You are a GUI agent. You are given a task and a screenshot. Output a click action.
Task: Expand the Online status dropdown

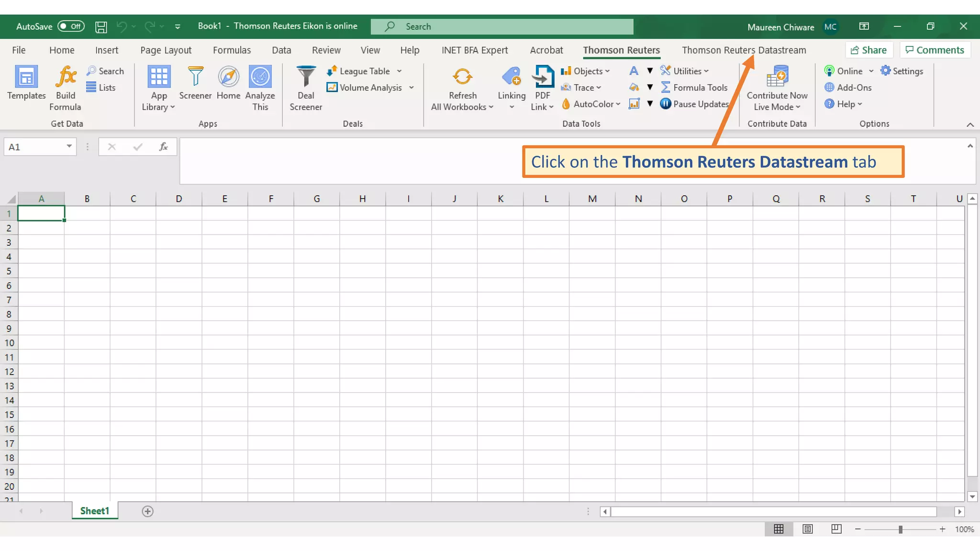click(x=871, y=71)
